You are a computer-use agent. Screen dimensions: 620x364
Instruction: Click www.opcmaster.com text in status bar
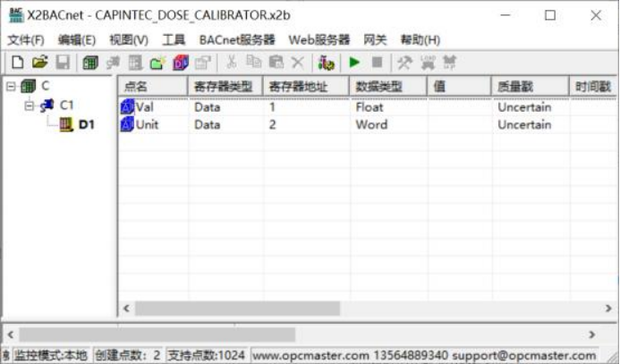(310, 355)
